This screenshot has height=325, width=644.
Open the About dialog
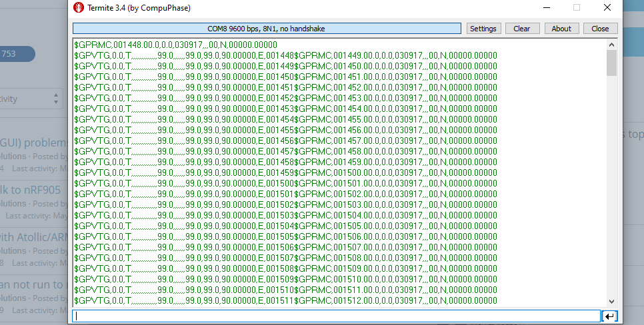(561, 29)
